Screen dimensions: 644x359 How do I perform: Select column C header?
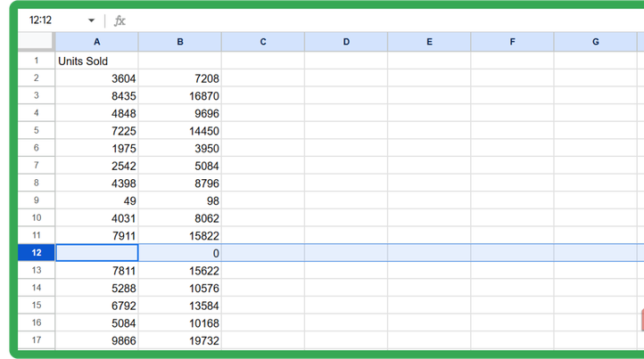(263, 42)
